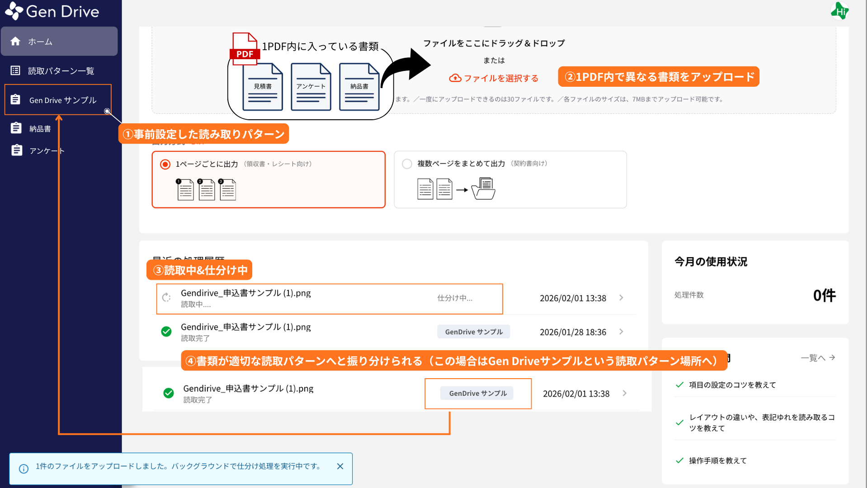Dismiss the upload notification toast
The height and width of the screenshot is (488, 868).
click(x=340, y=466)
